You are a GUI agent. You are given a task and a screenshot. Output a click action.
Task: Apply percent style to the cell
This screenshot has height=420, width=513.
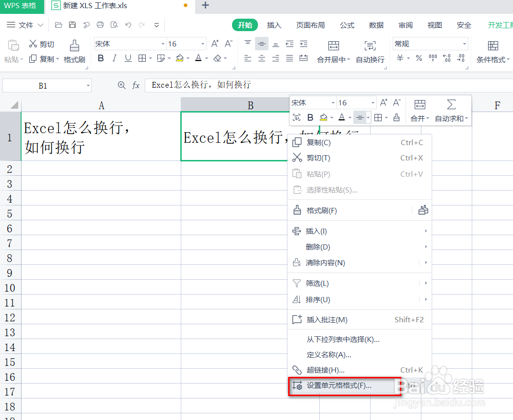click(419, 59)
